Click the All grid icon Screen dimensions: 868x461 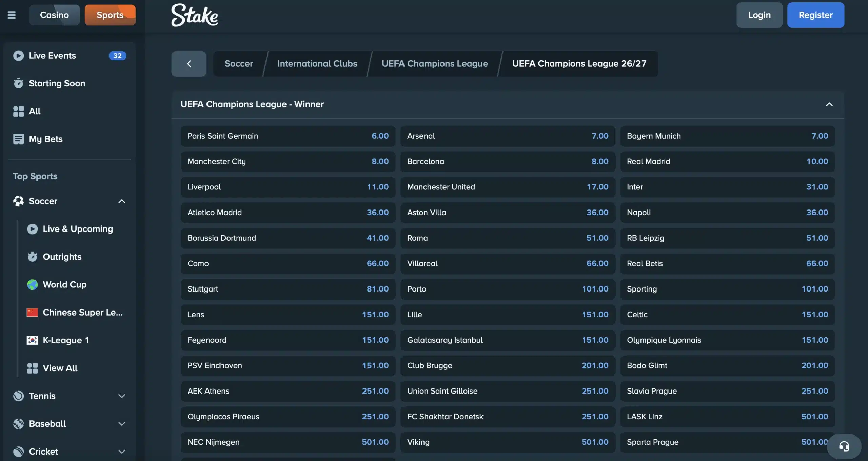[x=18, y=111]
